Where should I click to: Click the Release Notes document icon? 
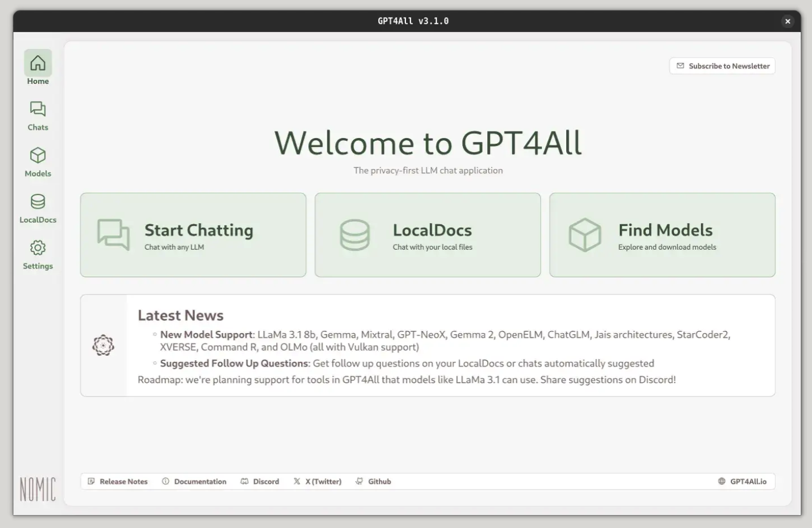(x=91, y=482)
